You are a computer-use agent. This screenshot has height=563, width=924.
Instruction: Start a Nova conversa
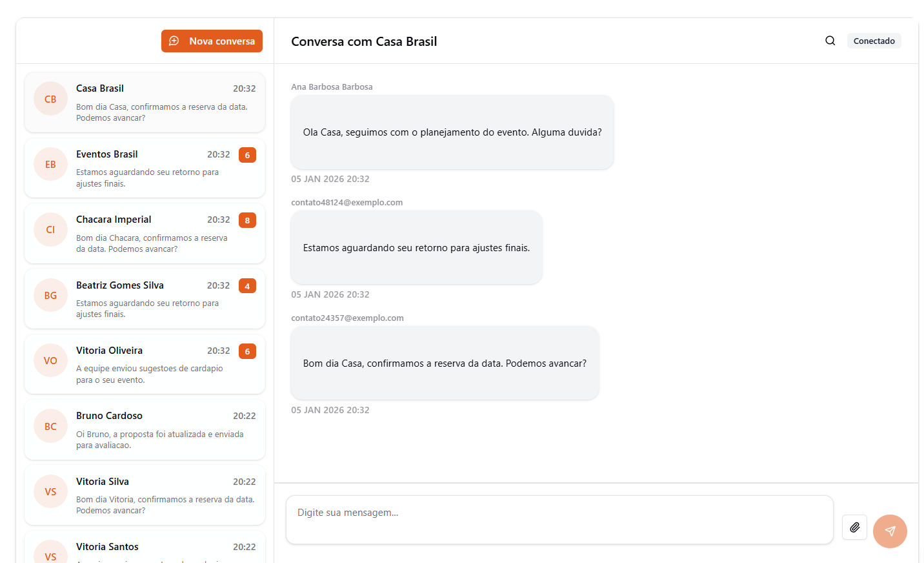pyautogui.click(x=212, y=41)
